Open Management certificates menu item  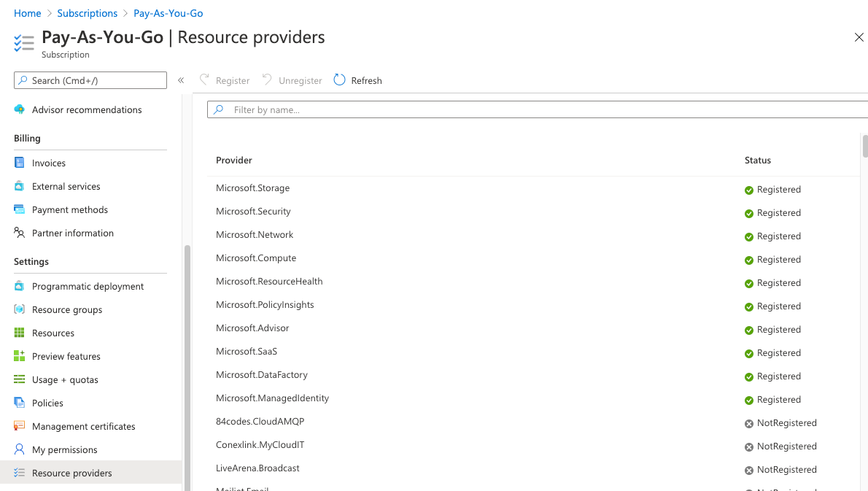tap(83, 426)
